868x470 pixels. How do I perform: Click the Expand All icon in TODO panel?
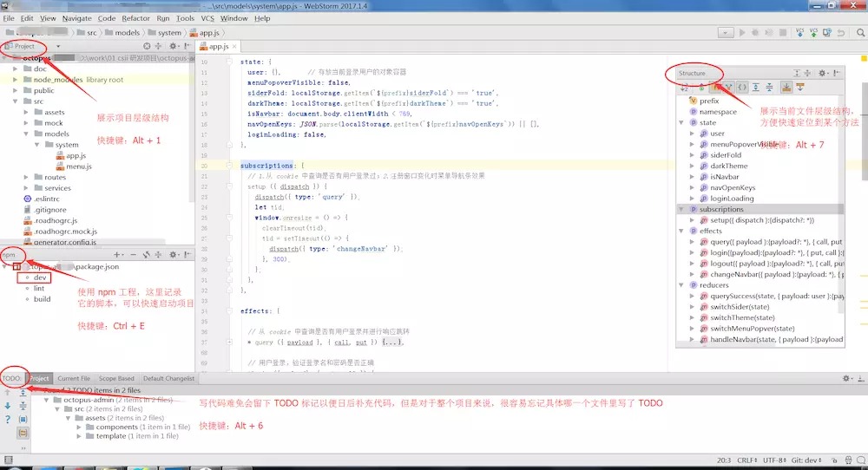tap(23, 393)
